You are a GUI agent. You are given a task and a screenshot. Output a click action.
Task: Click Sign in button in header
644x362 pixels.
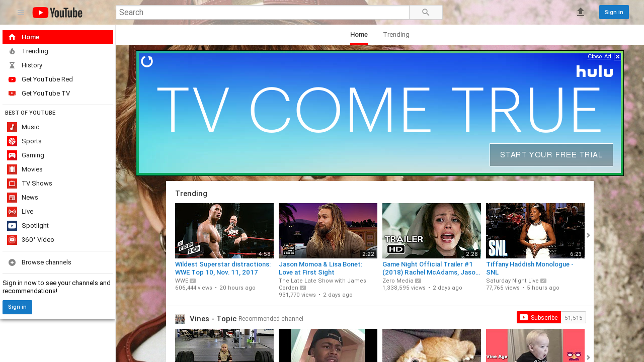[614, 12]
